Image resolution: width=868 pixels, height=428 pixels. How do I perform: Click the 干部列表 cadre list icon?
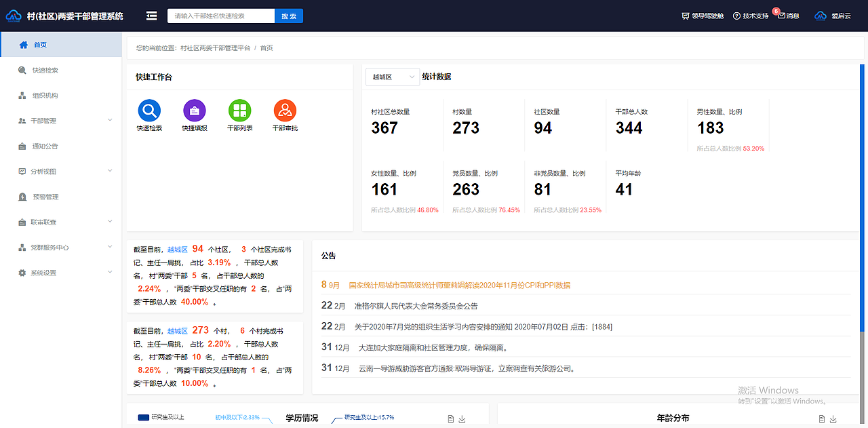pyautogui.click(x=239, y=111)
